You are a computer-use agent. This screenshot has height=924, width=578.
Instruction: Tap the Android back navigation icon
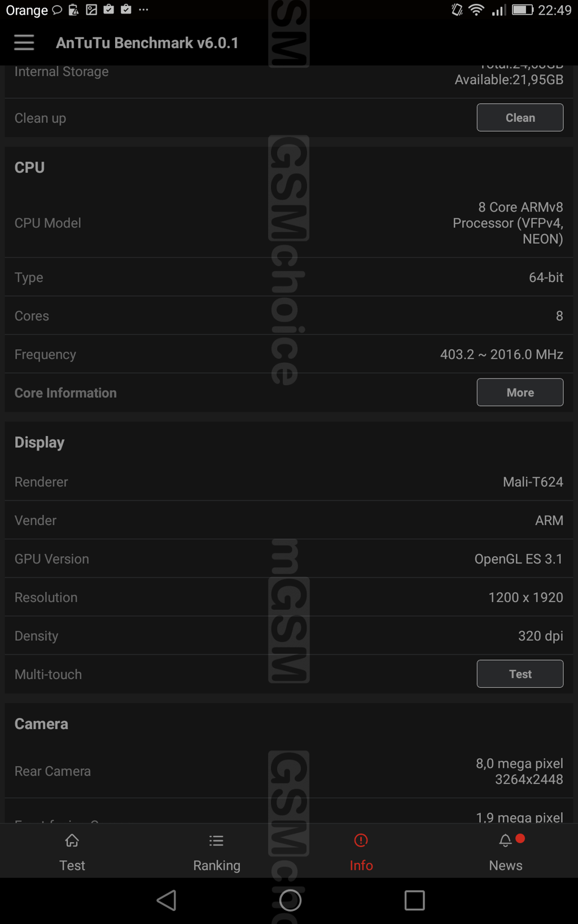coord(167,900)
